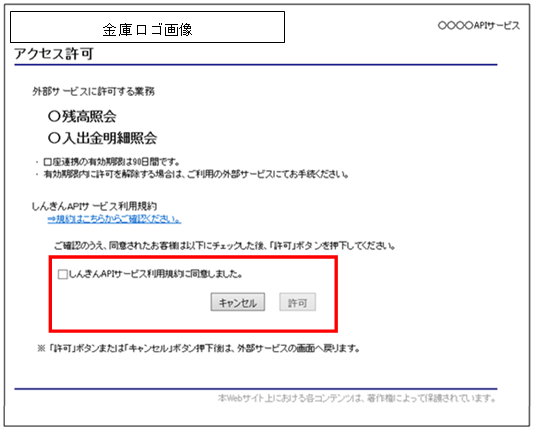Click the arrow symbol at start of 規約 link
The width and height of the screenshot is (533, 429).
52,219
